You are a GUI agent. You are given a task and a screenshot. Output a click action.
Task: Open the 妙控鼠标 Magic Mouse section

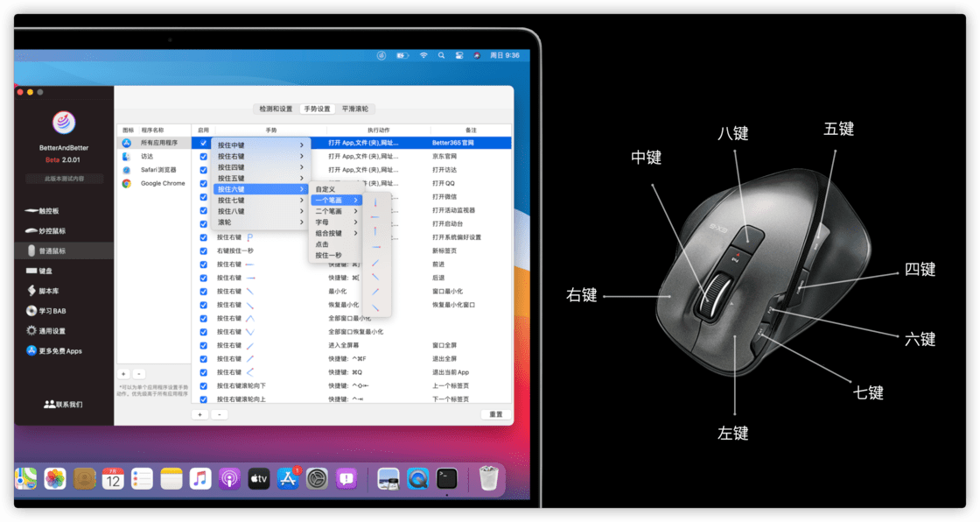tap(45, 231)
